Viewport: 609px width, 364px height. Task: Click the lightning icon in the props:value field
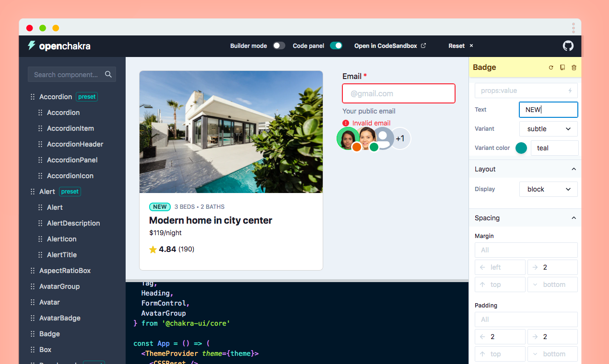pos(569,91)
